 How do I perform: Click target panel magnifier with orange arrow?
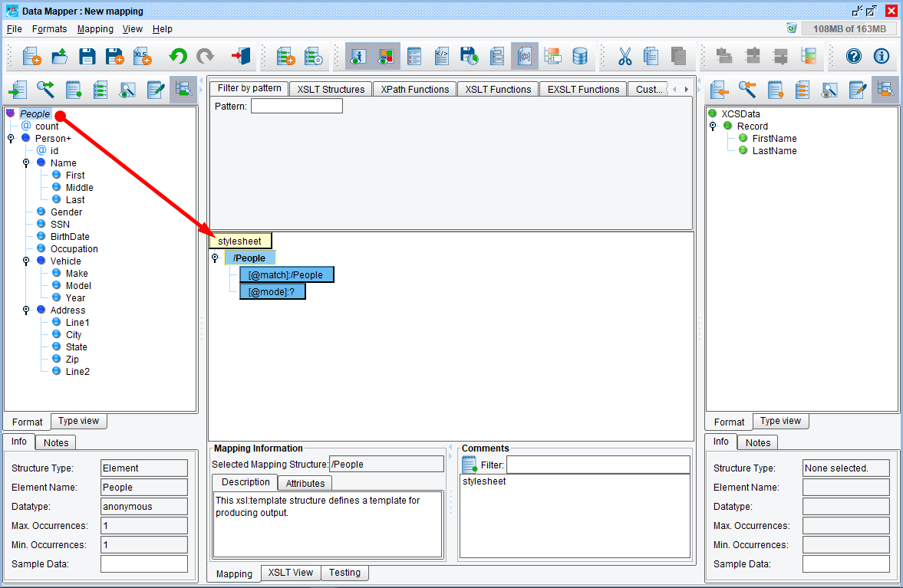point(747,90)
